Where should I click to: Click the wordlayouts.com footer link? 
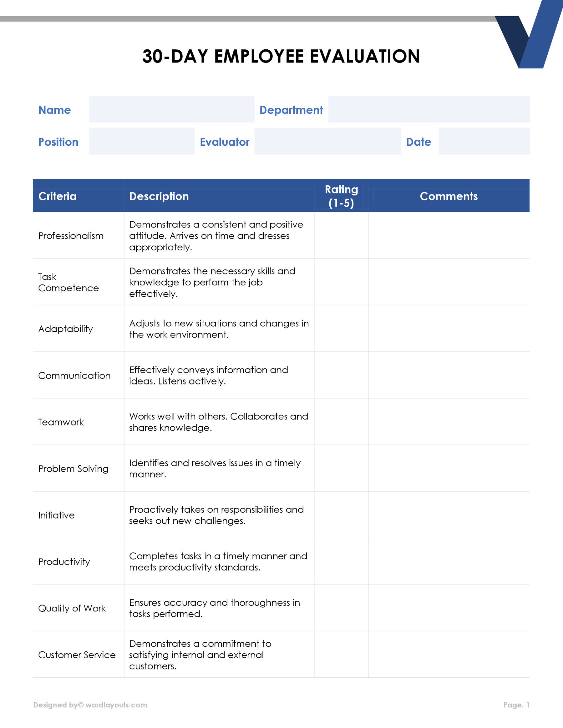coord(116,705)
